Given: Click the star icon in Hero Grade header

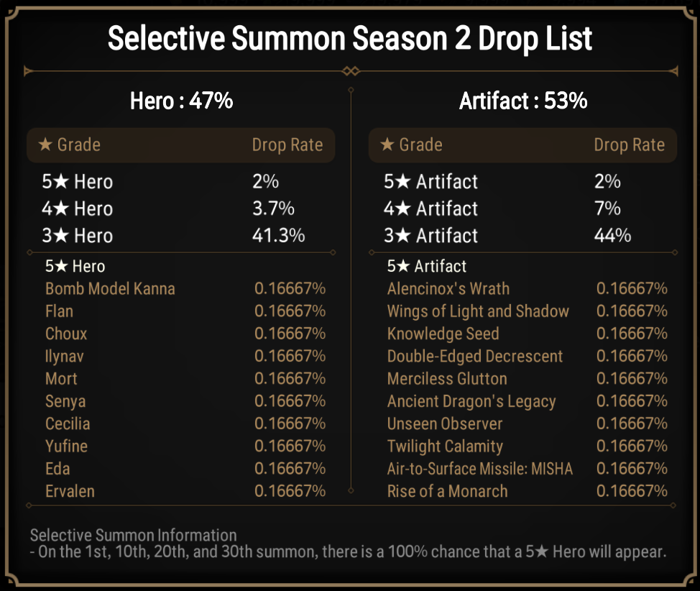Looking at the screenshot, I should pos(45,145).
